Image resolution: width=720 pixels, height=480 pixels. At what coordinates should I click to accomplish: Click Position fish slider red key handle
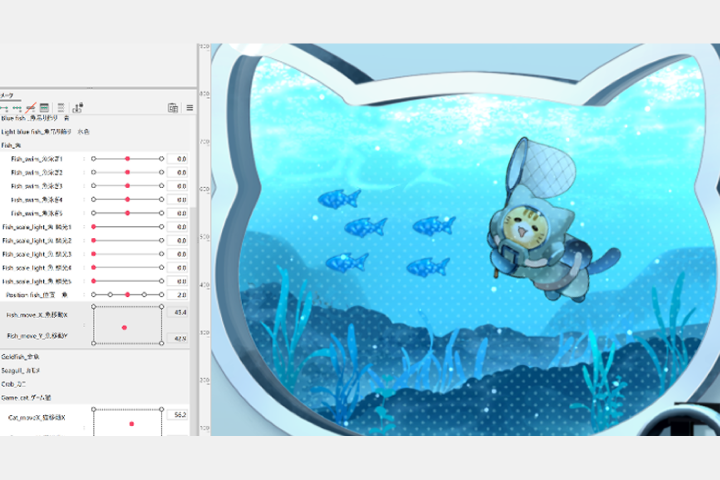tap(127, 294)
